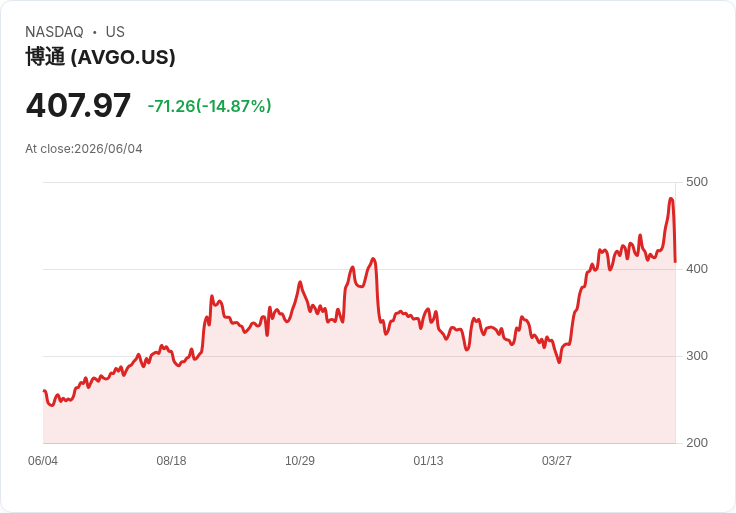
Task: Click the chart low point near 03/27
Action: click(x=559, y=362)
